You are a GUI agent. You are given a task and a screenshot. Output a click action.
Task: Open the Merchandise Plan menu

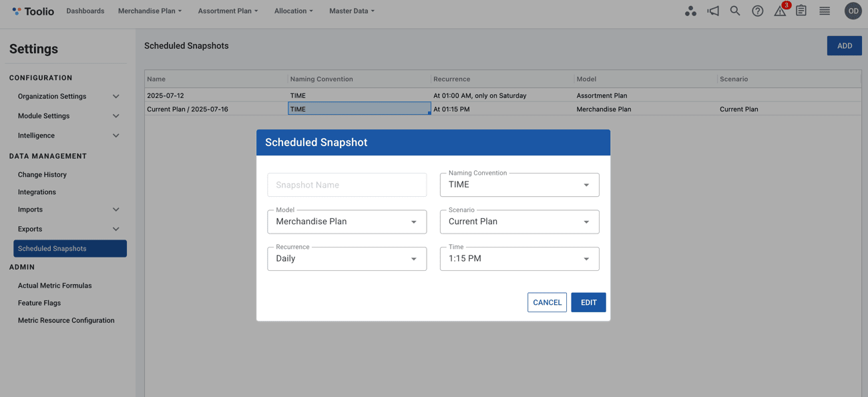tap(150, 11)
